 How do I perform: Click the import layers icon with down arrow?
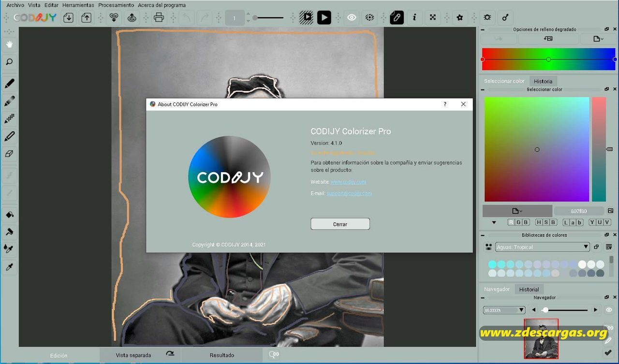point(114,18)
